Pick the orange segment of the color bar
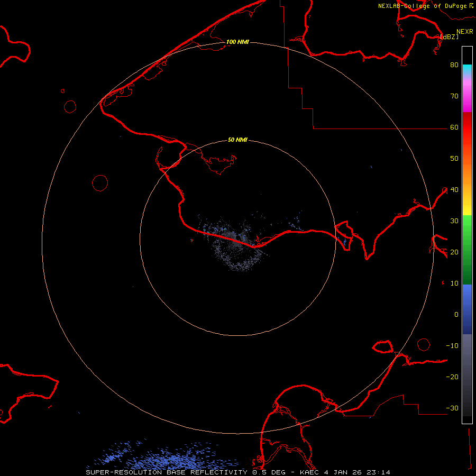The image size is (476, 476). [x=467, y=173]
